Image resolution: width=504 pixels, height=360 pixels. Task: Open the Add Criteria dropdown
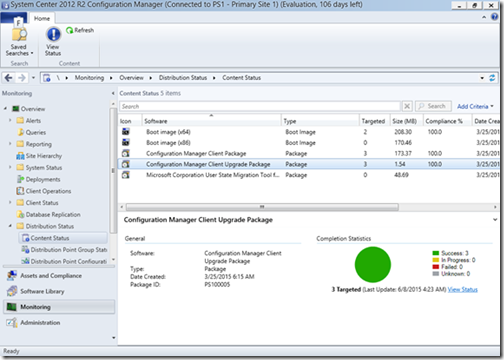pos(475,106)
